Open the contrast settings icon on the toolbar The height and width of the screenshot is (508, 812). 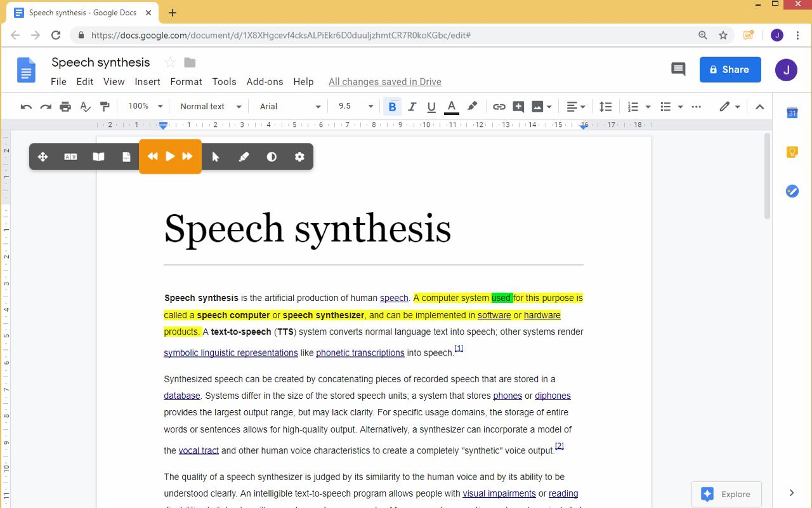click(x=272, y=156)
